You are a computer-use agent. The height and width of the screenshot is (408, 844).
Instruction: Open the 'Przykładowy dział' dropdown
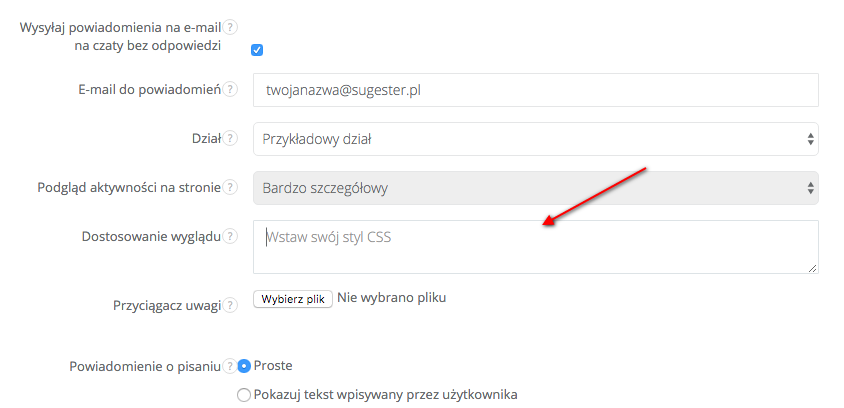536,139
